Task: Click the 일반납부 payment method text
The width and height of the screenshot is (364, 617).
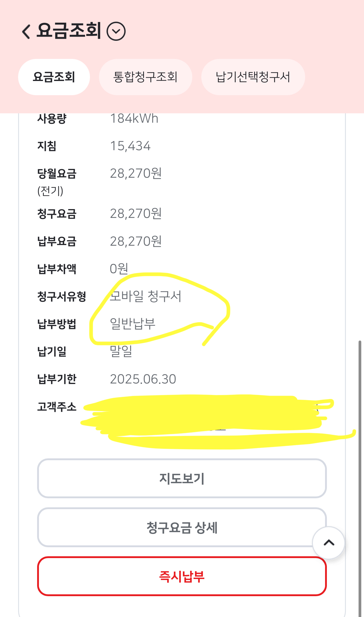Action: point(133,324)
